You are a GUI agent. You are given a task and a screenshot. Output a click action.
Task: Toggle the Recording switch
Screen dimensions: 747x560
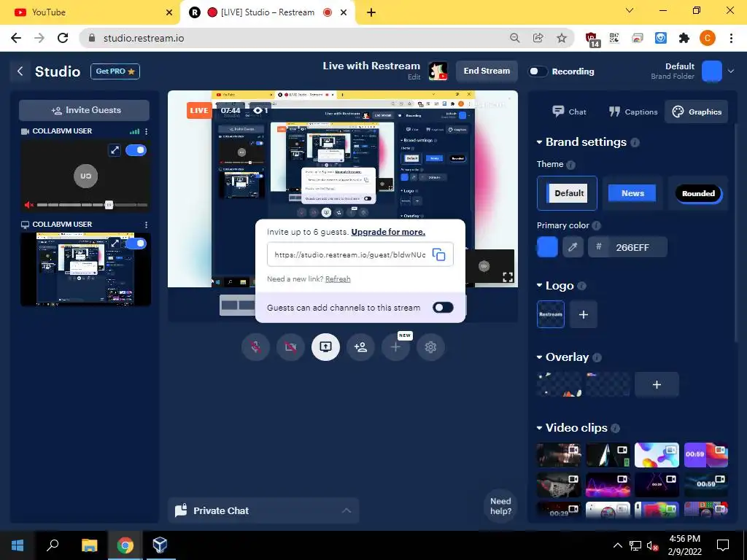tap(538, 71)
